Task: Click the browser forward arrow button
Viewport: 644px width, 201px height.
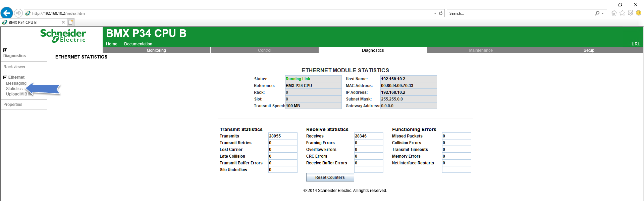Action: (x=18, y=13)
